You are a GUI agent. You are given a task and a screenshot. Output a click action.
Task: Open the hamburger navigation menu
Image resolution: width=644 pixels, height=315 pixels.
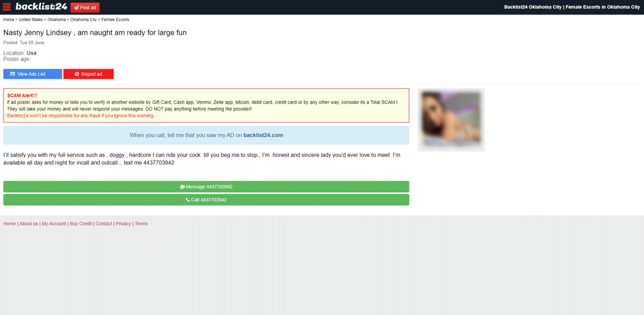(7, 7)
